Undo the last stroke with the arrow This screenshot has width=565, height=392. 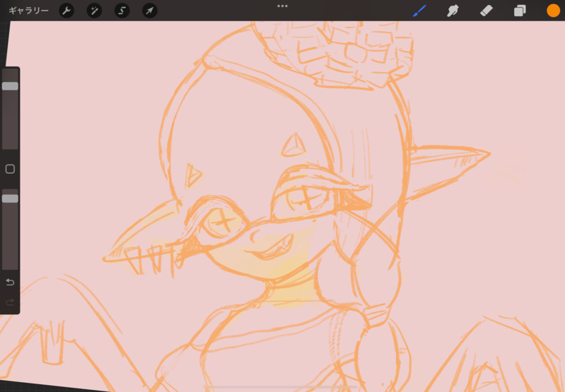[10, 282]
